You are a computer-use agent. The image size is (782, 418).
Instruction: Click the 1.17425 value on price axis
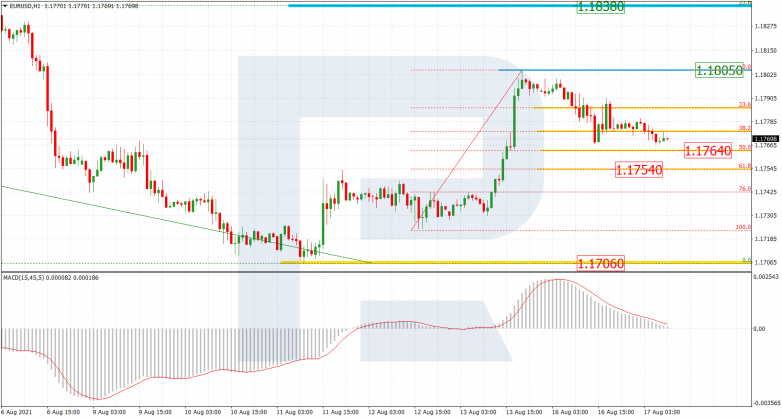point(766,192)
